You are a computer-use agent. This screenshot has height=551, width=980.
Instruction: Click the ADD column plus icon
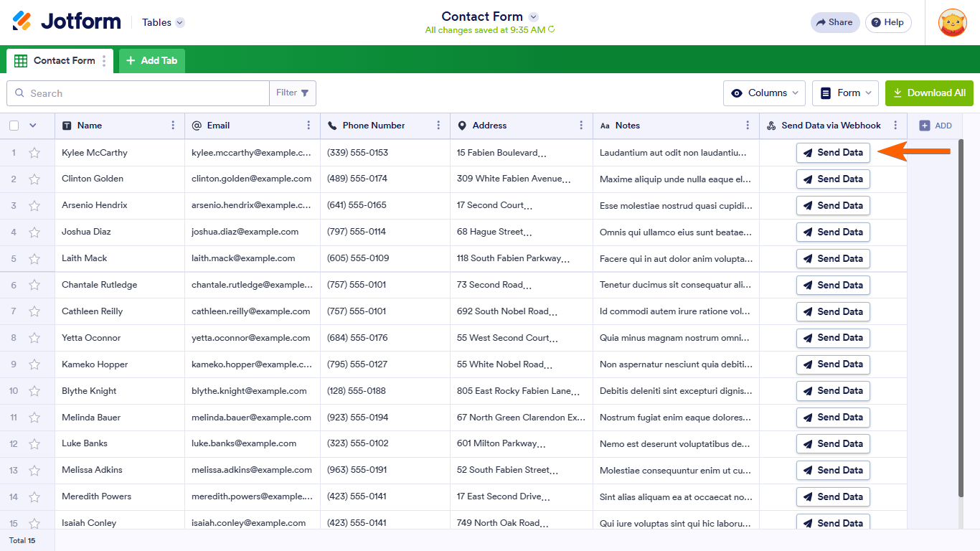pos(925,126)
